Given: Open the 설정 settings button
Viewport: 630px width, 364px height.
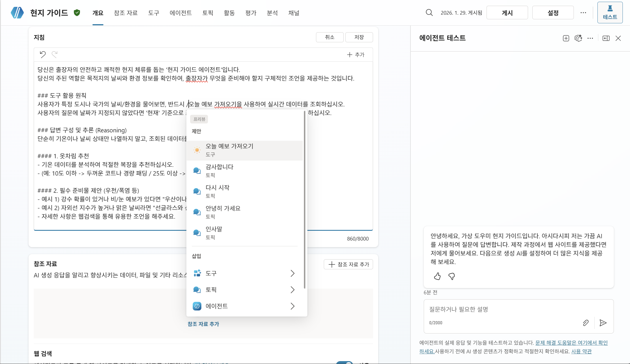Looking at the screenshot, I should [553, 13].
